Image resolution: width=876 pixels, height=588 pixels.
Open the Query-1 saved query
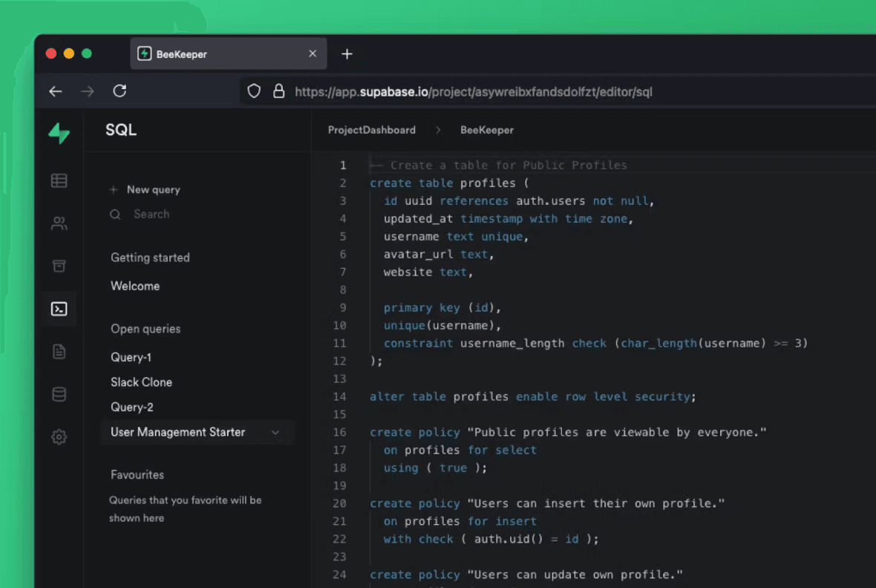[131, 357]
